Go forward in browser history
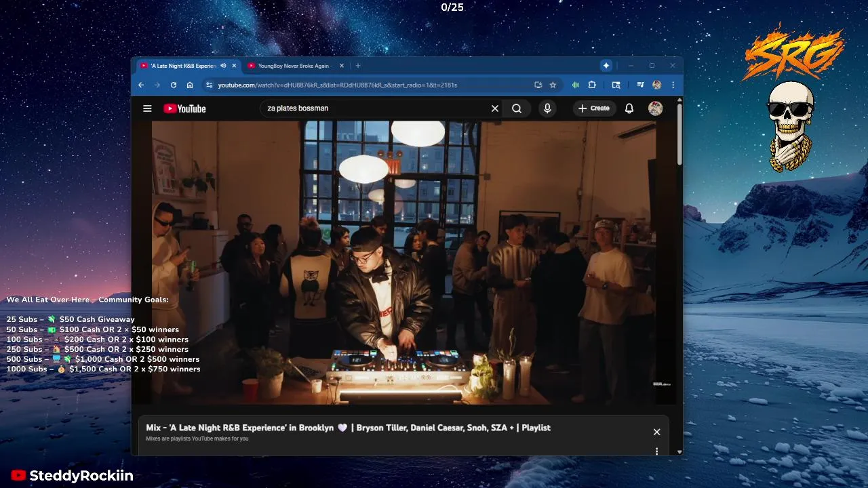The width and height of the screenshot is (868, 488). tap(157, 85)
